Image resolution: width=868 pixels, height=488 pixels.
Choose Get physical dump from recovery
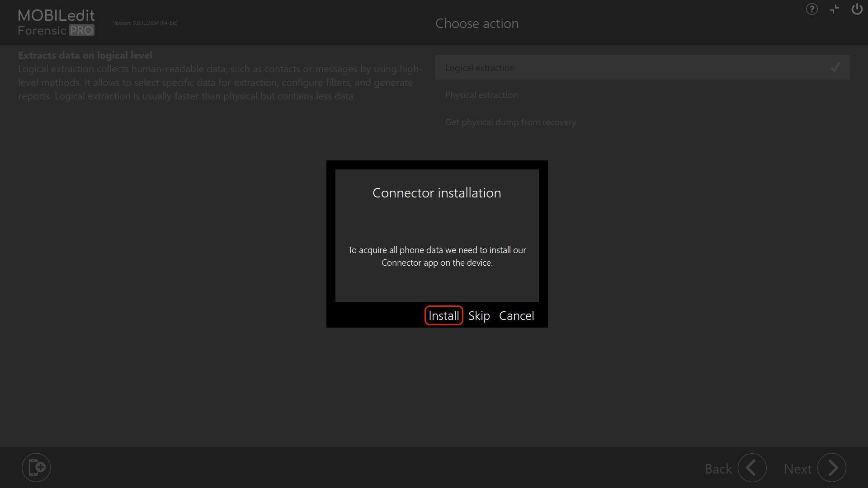(x=510, y=122)
